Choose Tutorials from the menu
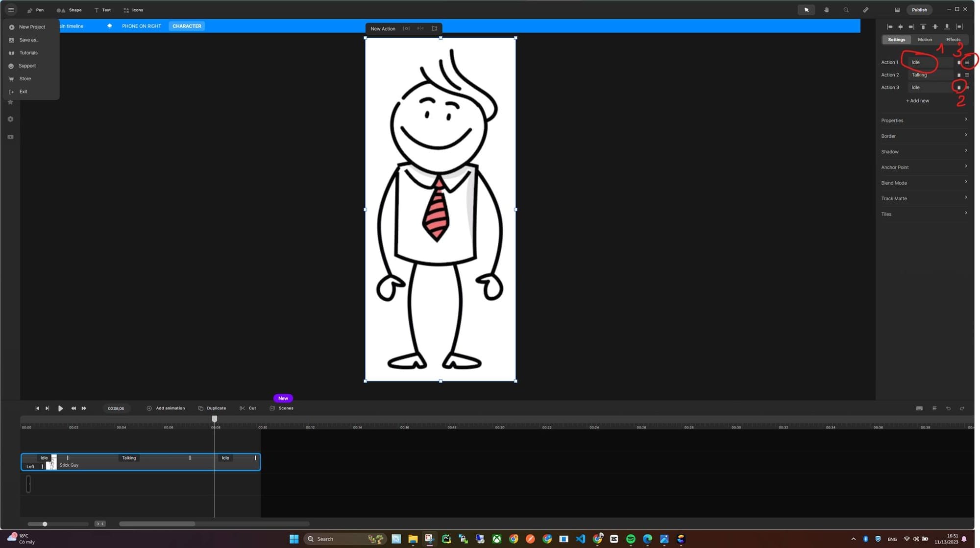This screenshot has height=548, width=980. [x=28, y=53]
